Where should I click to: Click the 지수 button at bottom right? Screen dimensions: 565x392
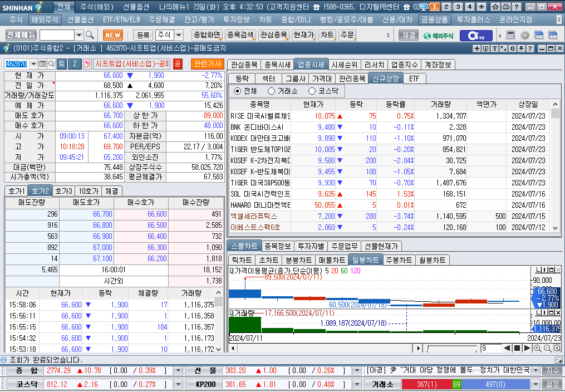(x=552, y=370)
